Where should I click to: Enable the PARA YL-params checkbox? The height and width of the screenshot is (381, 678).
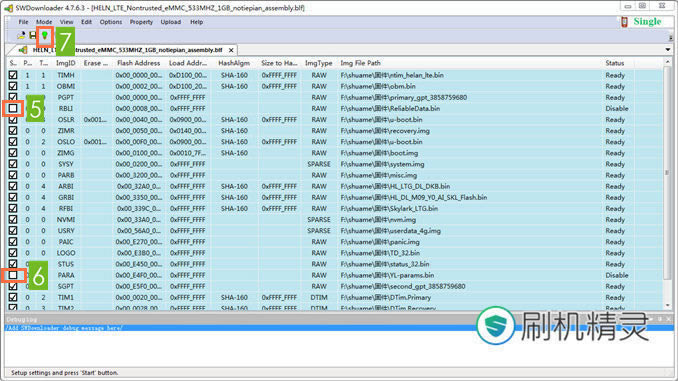coord(13,275)
